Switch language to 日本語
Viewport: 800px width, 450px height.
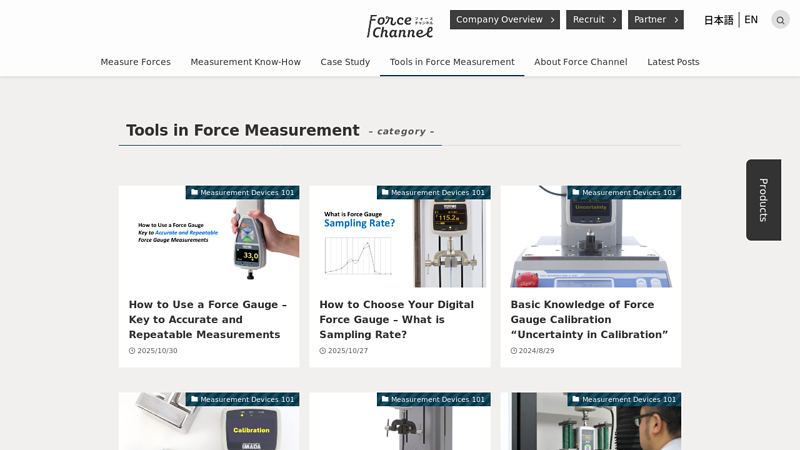718,20
